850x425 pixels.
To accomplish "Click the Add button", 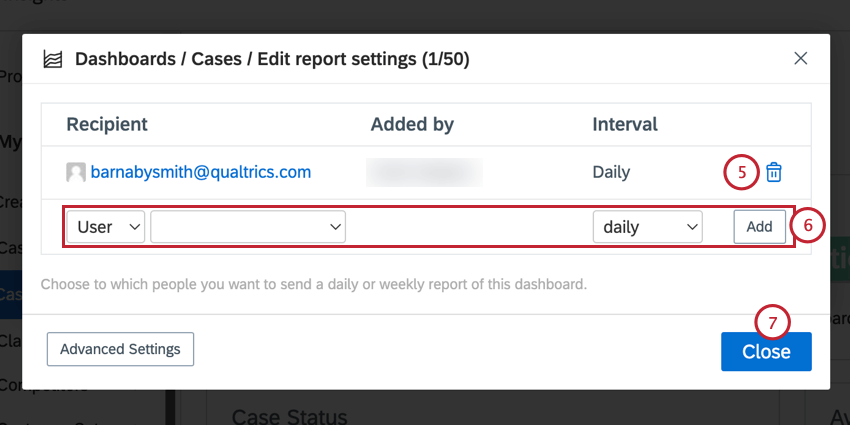I will coord(759,227).
